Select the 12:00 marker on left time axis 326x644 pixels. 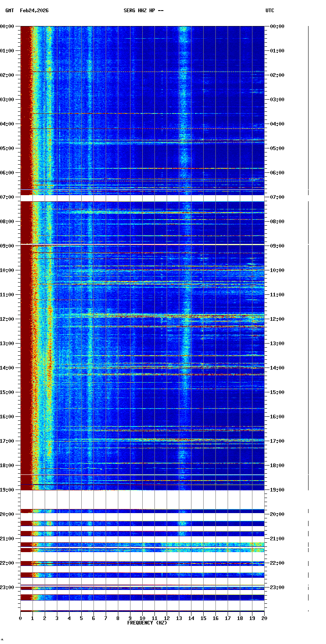7,319
